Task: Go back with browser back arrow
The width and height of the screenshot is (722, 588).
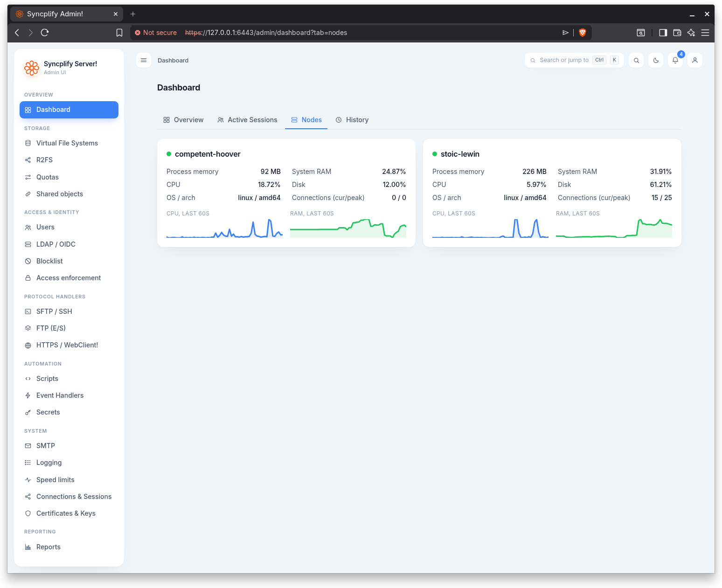Action: point(17,33)
